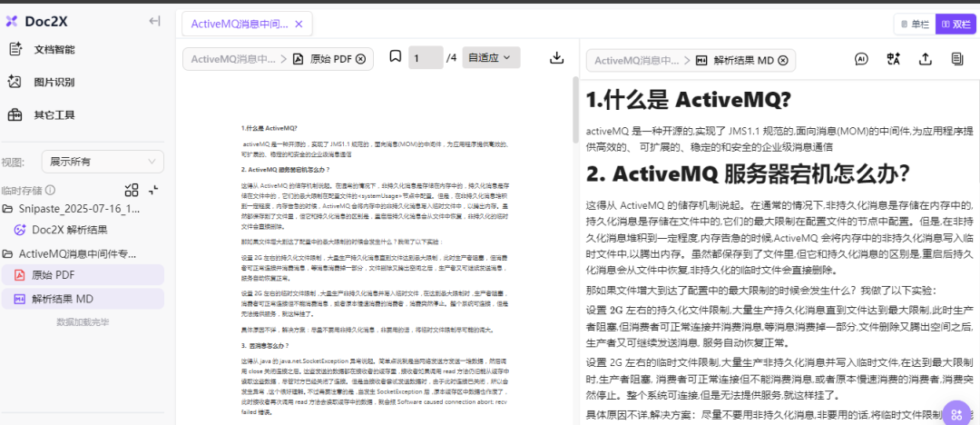Image resolution: width=980 pixels, height=425 pixels.
Task: Open the AI chat icon
Action: (861, 59)
